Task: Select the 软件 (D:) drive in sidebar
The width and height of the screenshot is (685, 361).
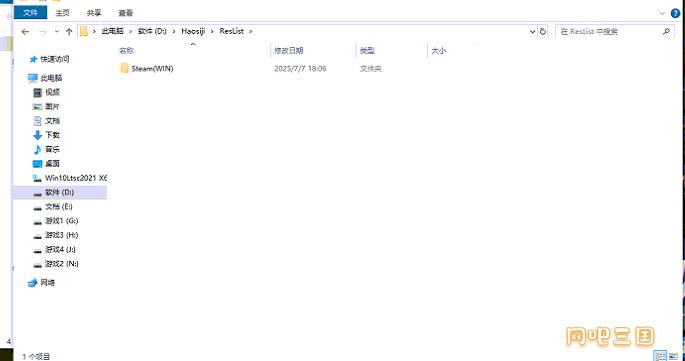Action: [x=59, y=192]
